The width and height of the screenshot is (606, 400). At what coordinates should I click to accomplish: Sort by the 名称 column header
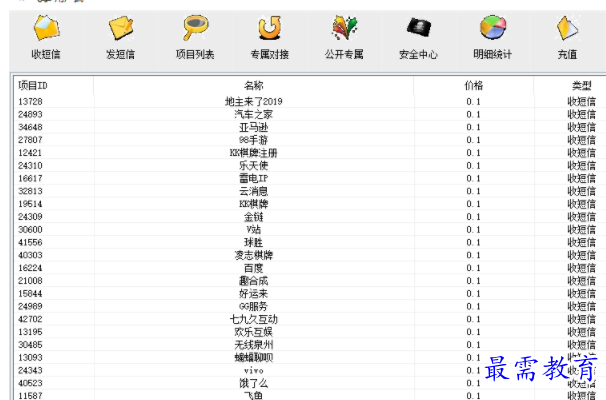pyautogui.click(x=254, y=85)
